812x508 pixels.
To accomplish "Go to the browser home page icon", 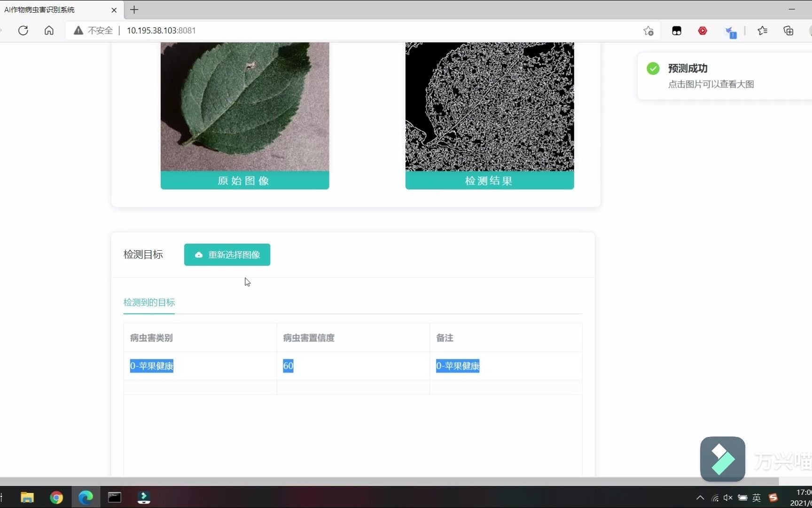I will [x=49, y=31].
